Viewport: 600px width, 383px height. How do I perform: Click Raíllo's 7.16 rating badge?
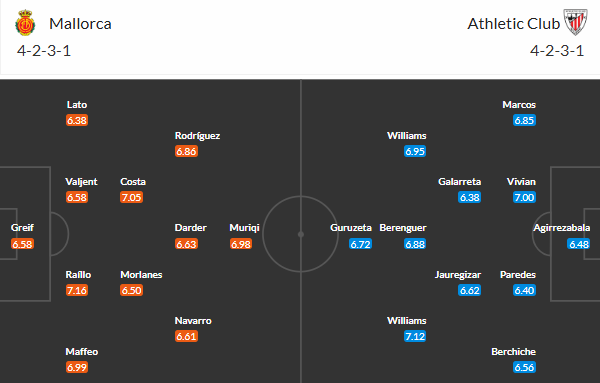tap(77, 290)
